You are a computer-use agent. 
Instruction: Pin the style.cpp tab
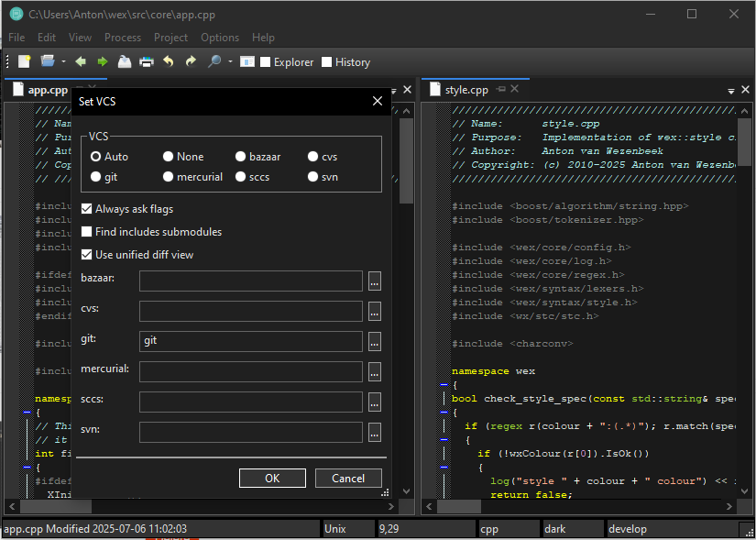point(500,89)
